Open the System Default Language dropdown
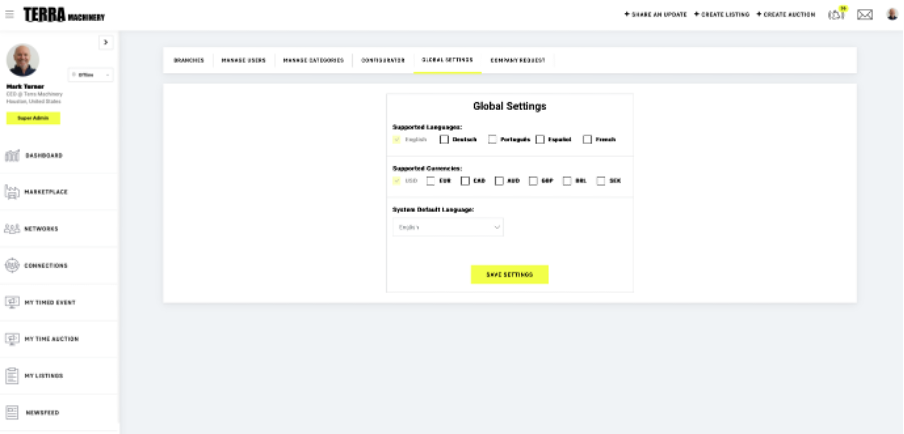This screenshot has height=434, width=904. coord(449,227)
